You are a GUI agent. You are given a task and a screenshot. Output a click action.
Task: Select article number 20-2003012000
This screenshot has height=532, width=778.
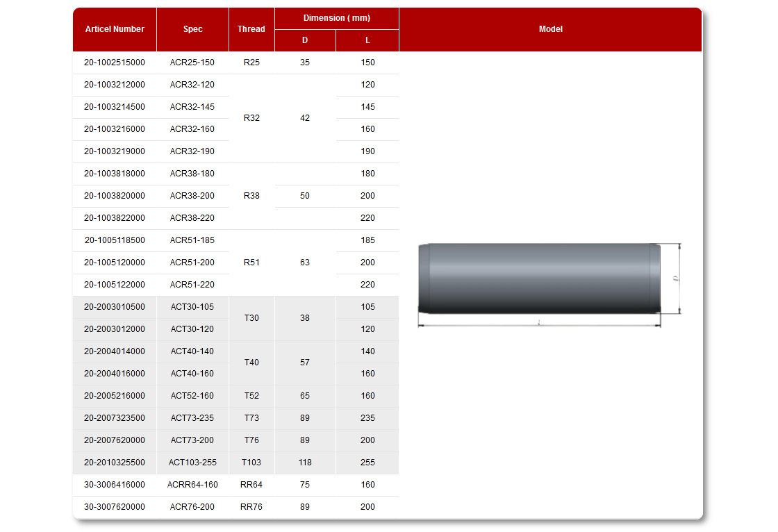tap(115, 329)
